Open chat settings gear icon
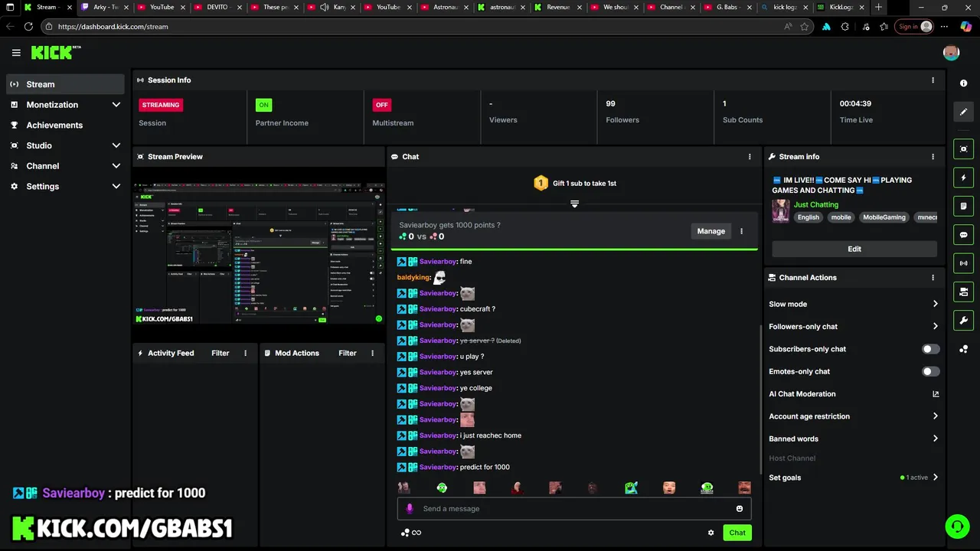Viewport: 980px width, 551px height. [710, 533]
